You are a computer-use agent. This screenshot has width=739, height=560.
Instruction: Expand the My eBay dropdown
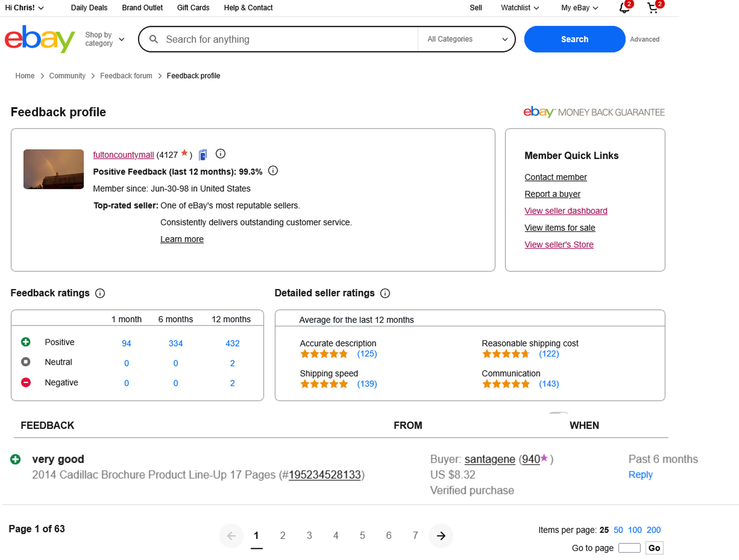(579, 8)
